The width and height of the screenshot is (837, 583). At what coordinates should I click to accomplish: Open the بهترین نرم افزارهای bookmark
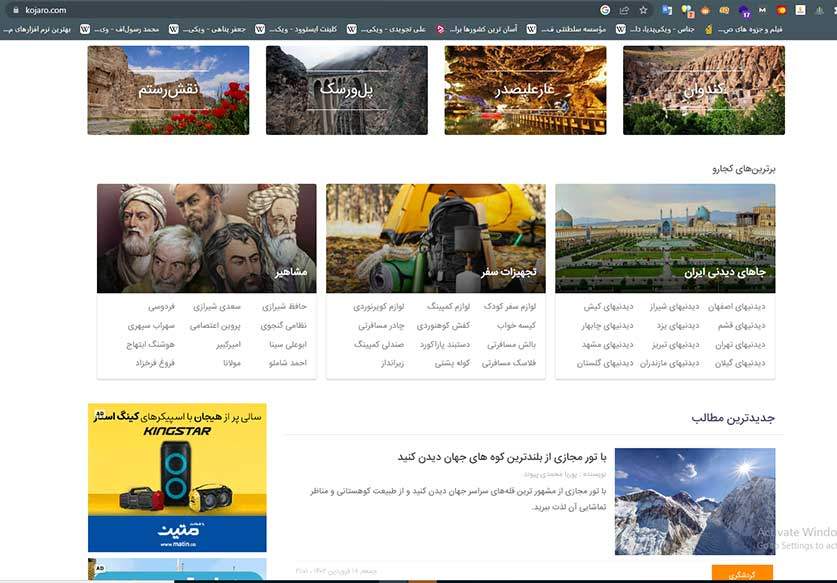36,29
